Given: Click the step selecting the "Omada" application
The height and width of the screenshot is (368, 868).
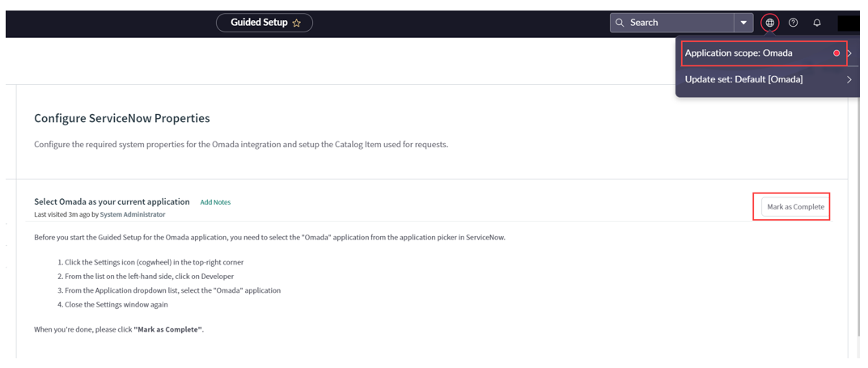Looking at the screenshot, I should click(169, 290).
